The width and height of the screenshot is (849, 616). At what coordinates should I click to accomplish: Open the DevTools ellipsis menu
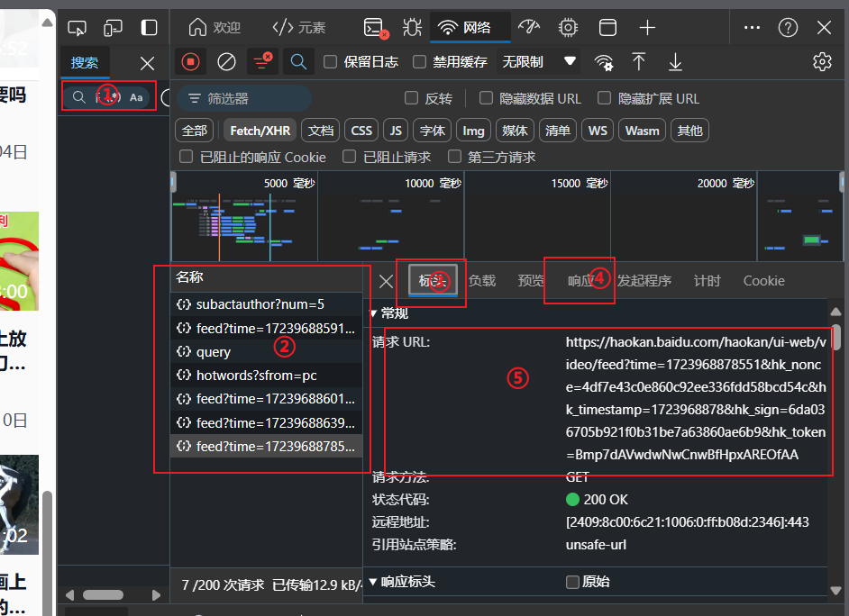click(x=752, y=28)
